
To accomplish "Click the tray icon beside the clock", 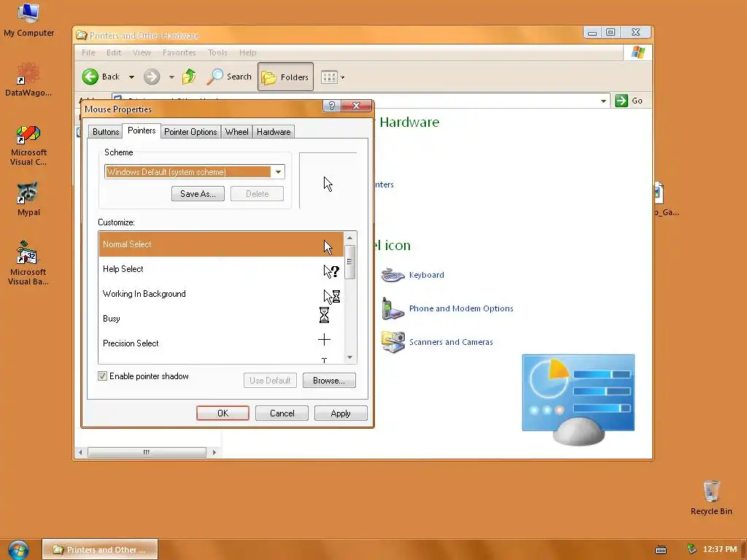I will 692,549.
